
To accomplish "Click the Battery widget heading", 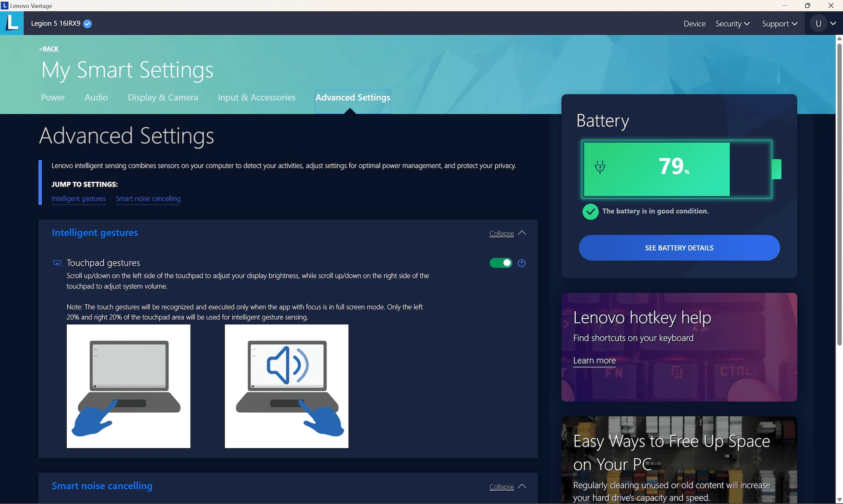I will (x=603, y=121).
